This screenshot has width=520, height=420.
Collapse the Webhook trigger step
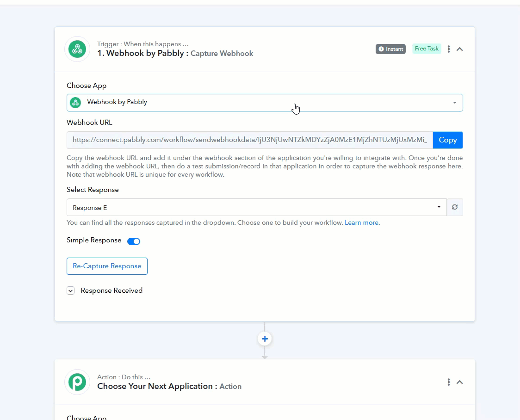(x=459, y=49)
